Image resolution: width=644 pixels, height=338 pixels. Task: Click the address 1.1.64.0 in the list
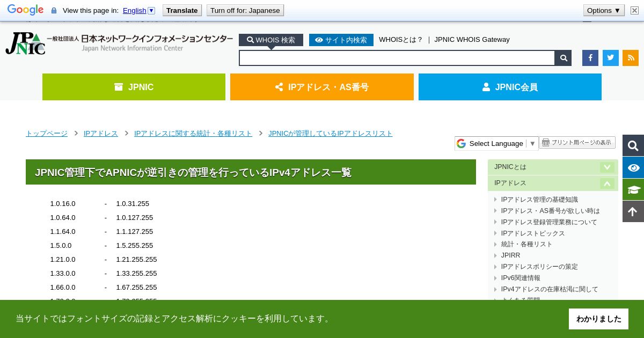(63, 232)
